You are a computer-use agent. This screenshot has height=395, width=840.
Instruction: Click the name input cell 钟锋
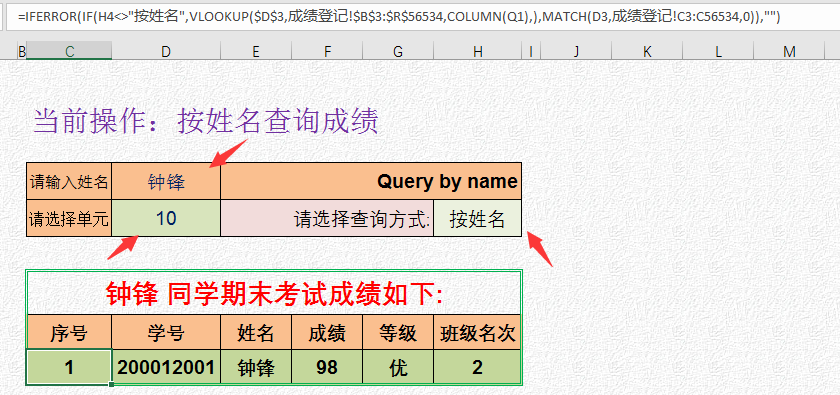tap(166, 181)
